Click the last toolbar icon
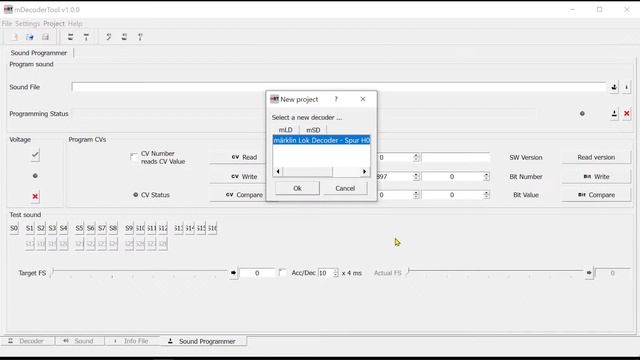This screenshot has width=640, height=360. tap(140, 37)
